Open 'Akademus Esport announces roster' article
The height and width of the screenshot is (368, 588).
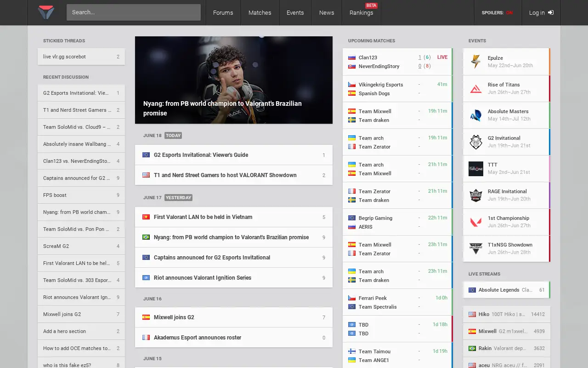234,338
